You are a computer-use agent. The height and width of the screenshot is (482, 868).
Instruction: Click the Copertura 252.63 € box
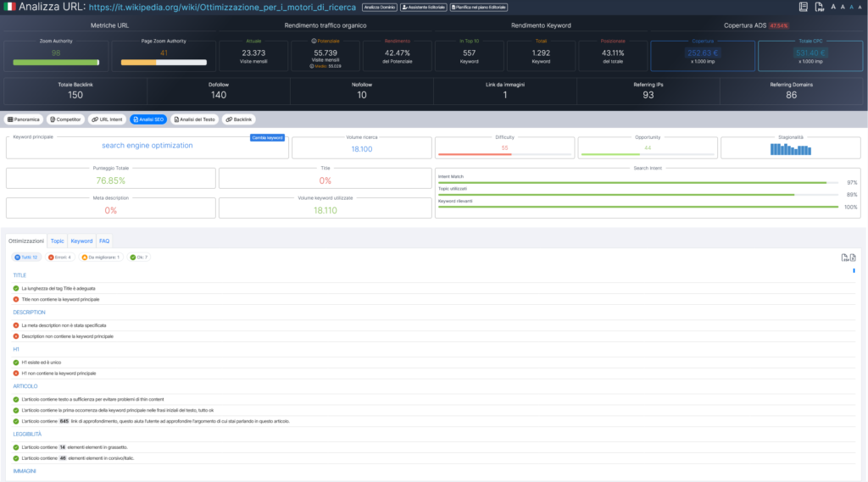click(x=703, y=55)
